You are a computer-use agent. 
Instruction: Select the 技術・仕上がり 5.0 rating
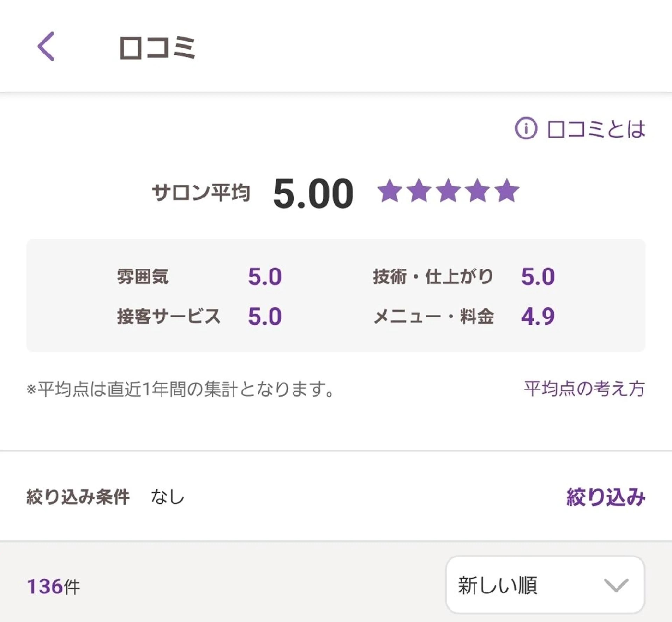click(538, 277)
